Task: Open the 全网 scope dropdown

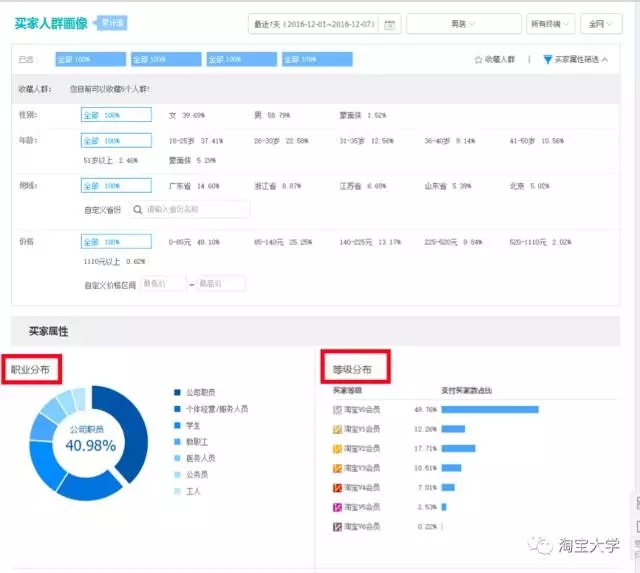Action: pyautogui.click(x=601, y=24)
